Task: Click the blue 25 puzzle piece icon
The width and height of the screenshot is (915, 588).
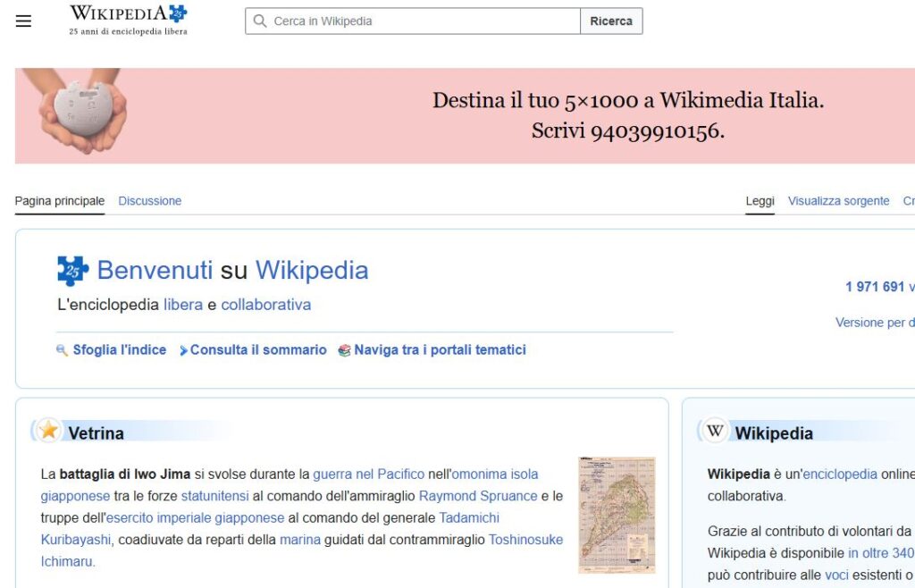Action: tap(73, 271)
